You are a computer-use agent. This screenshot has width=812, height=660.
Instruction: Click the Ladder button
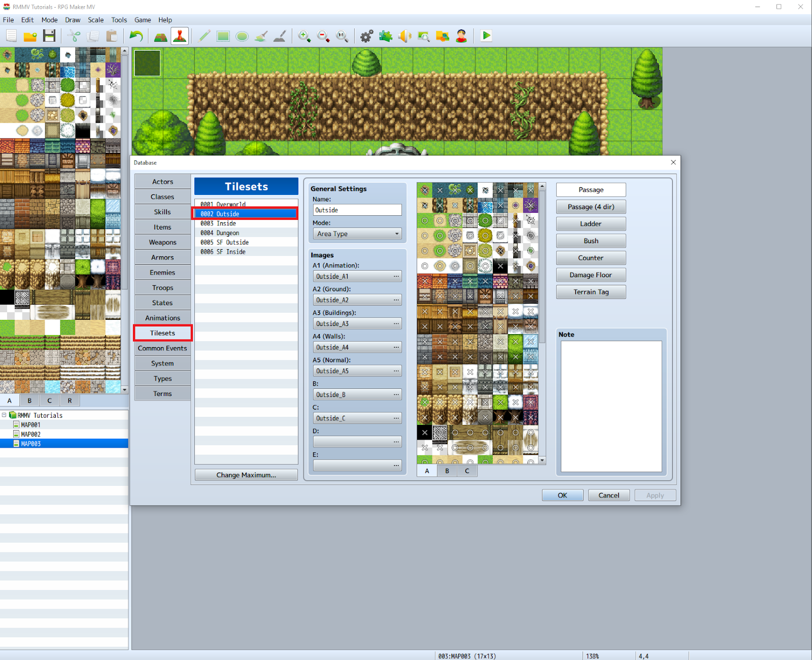(591, 224)
